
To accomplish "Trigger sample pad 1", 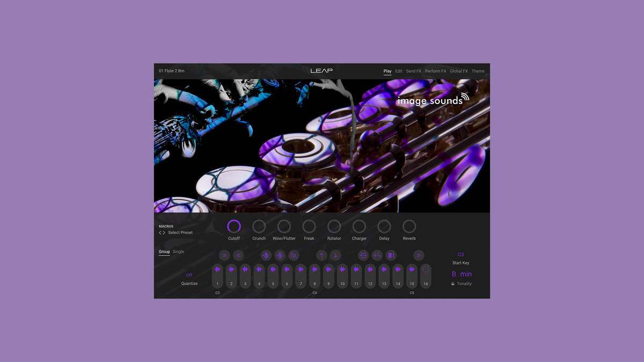I will (217, 276).
